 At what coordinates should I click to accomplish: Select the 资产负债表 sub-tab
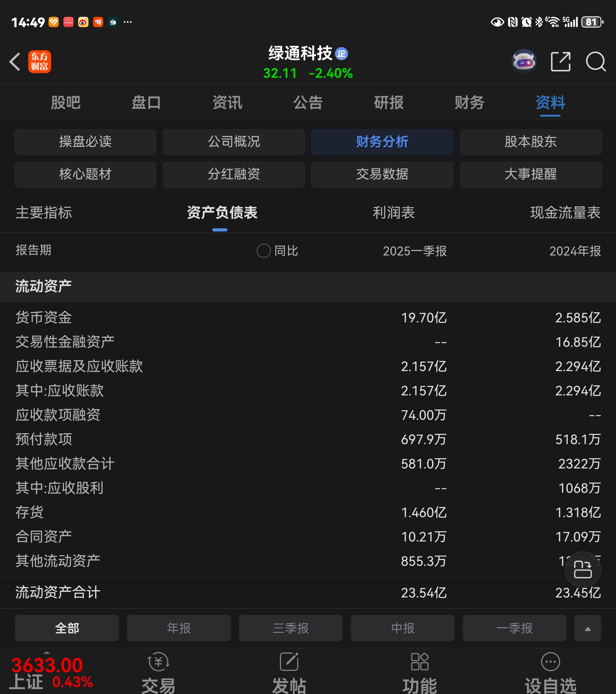[222, 213]
